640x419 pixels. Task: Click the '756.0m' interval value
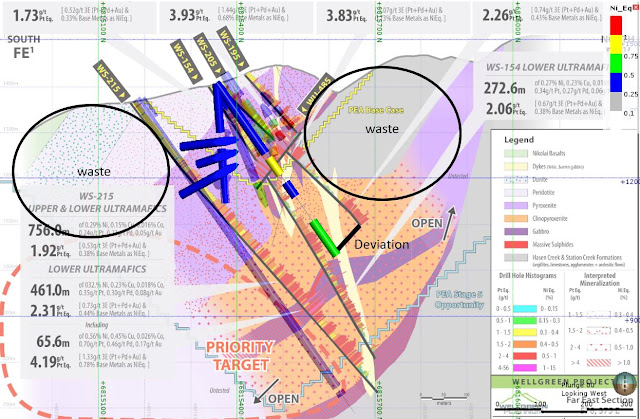[x=49, y=230]
